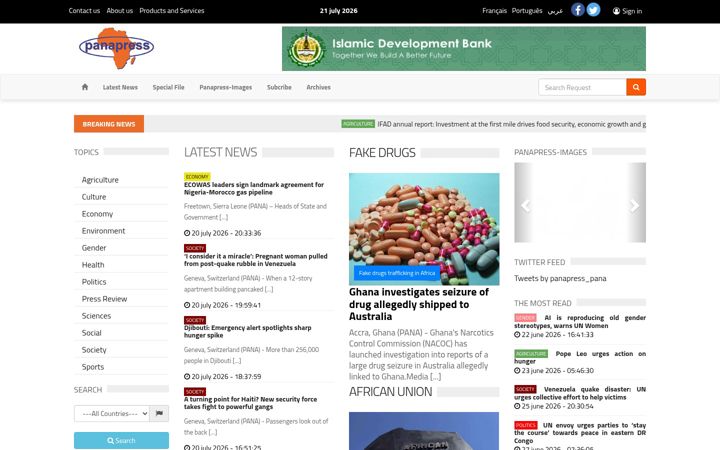The height and width of the screenshot is (450, 720).
Task: Open pregnant woman Venezuela rubble headline
Action: (x=256, y=260)
